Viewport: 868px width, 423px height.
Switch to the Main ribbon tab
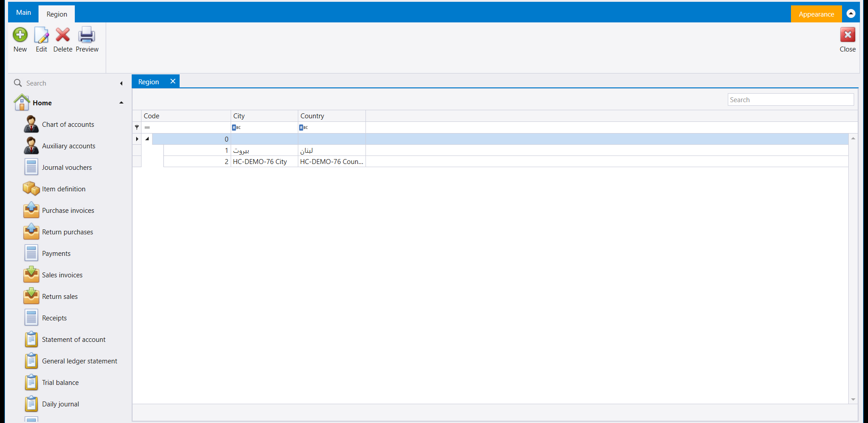(x=24, y=13)
